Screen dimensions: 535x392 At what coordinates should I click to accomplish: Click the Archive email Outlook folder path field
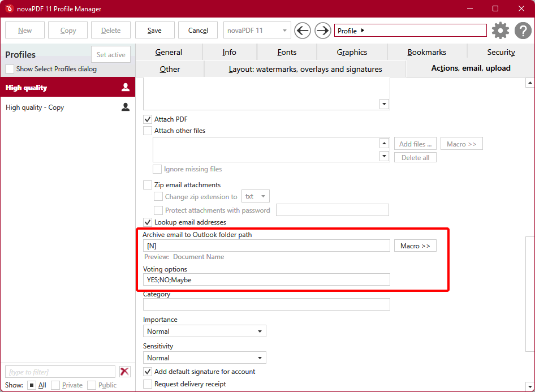point(266,246)
